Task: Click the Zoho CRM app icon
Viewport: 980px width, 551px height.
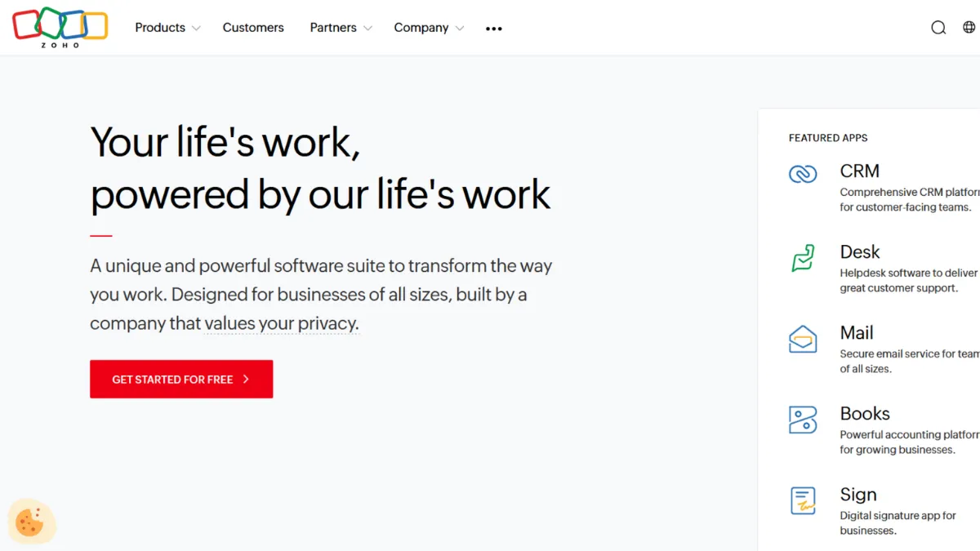Action: pyautogui.click(x=802, y=174)
